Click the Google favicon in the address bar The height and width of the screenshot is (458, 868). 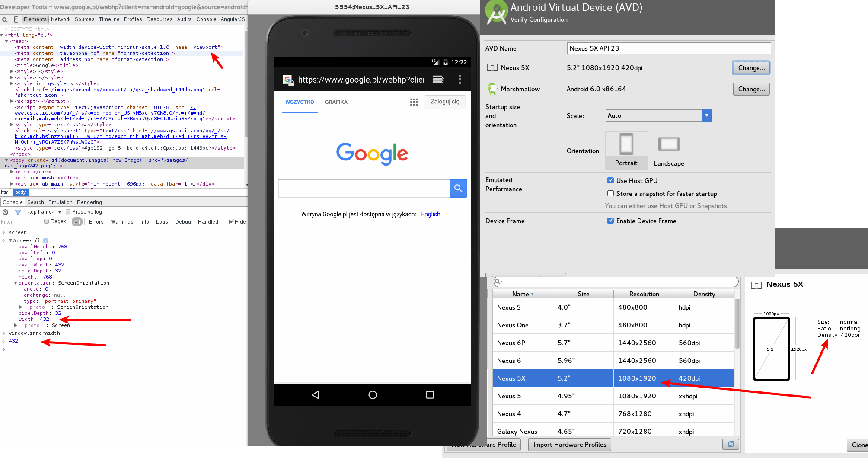[x=287, y=80]
